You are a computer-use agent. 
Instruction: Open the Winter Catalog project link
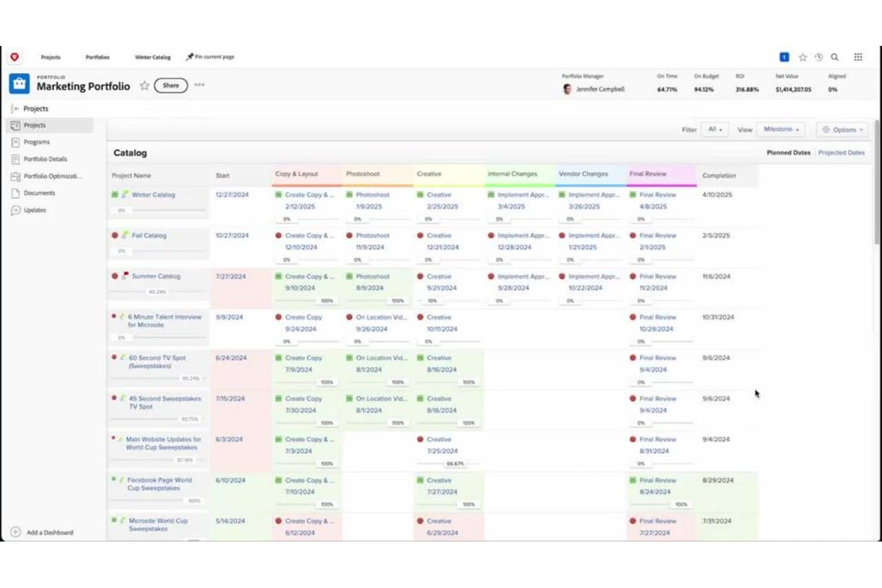[x=153, y=195]
